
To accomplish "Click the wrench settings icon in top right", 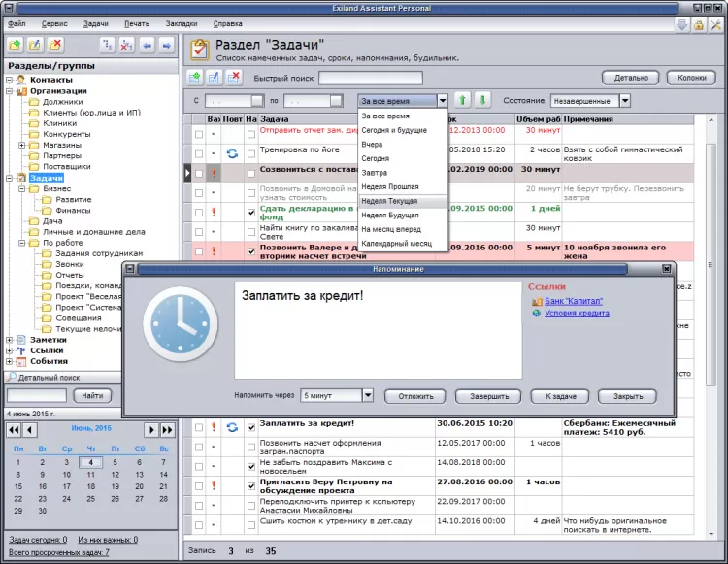I will click(715, 25).
